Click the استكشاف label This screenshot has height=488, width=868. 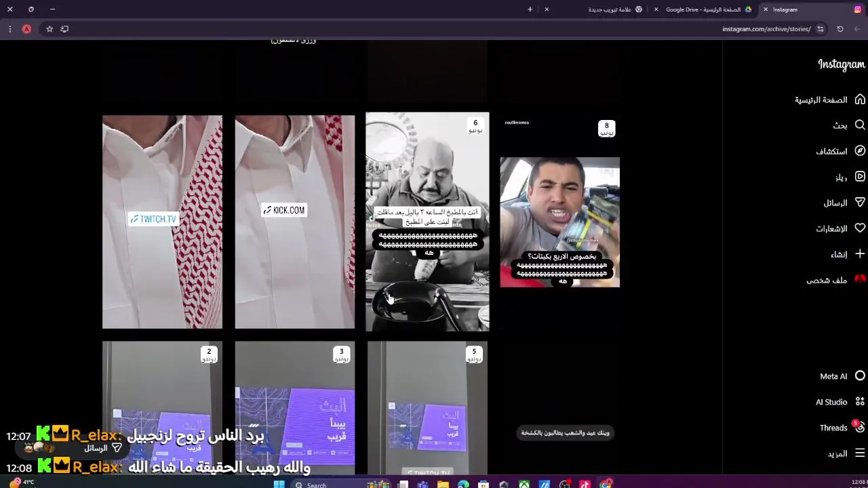tap(831, 151)
